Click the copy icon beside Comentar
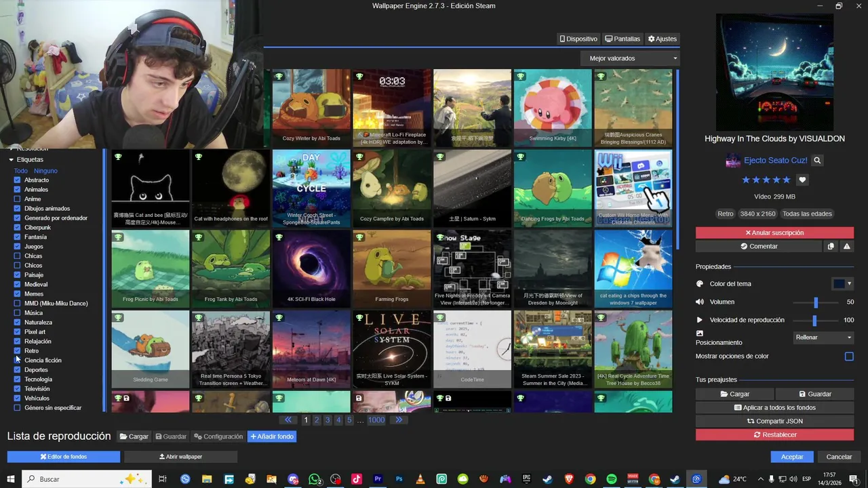868x488 pixels. click(x=831, y=247)
